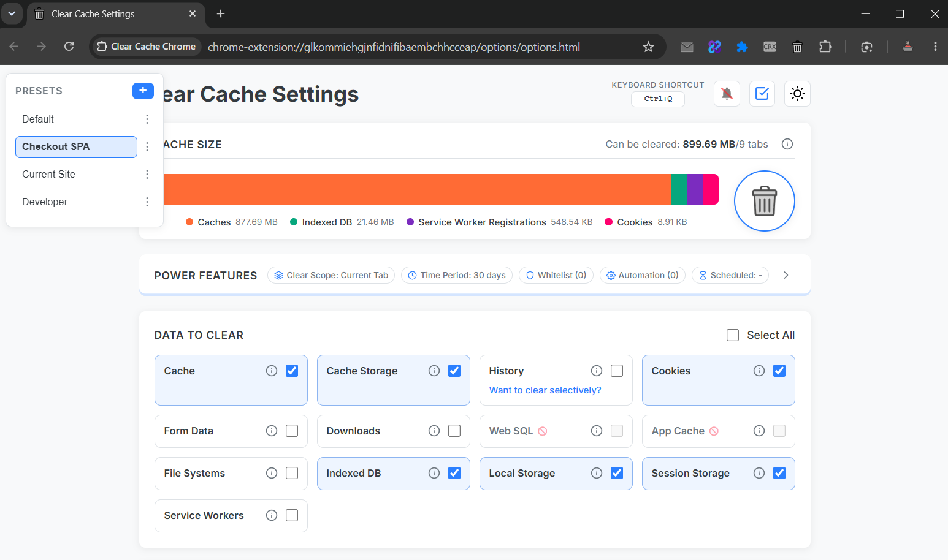Open the Extensions puzzle menu
This screenshot has width=948, height=560.
click(x=825, y=47)
